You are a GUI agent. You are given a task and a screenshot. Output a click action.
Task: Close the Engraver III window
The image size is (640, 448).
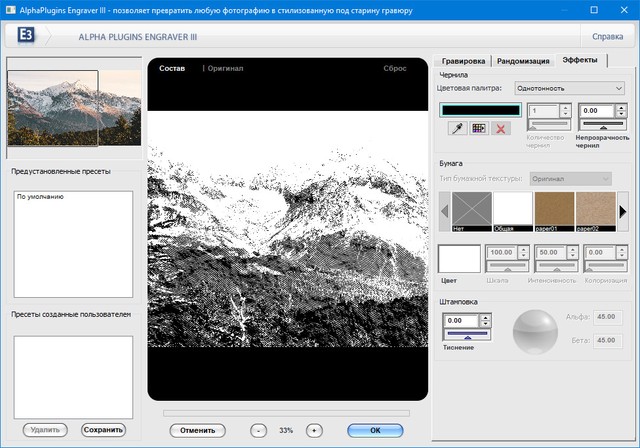(624, 10)
